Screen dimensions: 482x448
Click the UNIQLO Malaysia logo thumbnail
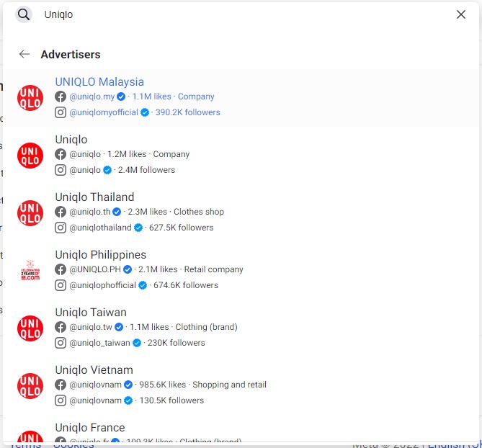coord(30,98)
